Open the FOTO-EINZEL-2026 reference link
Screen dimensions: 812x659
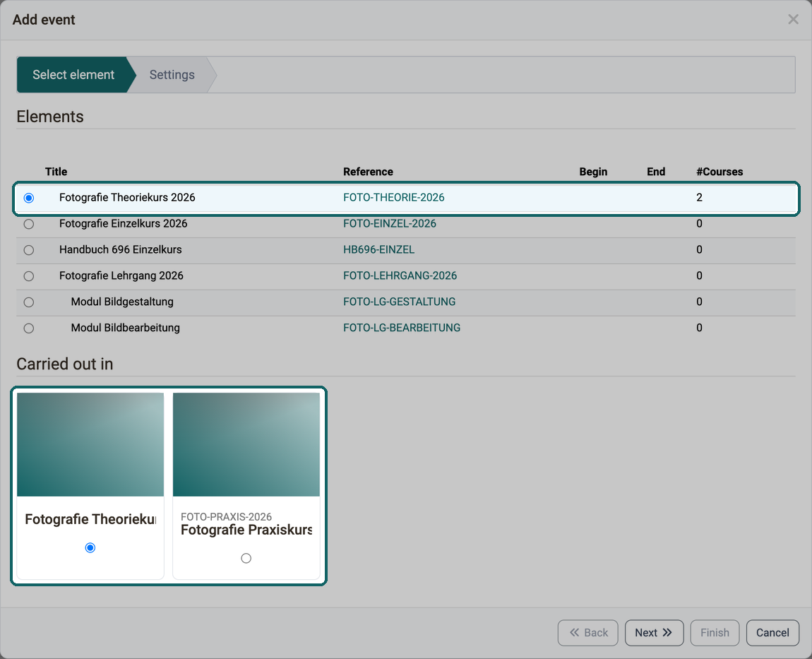click(390, 223)
